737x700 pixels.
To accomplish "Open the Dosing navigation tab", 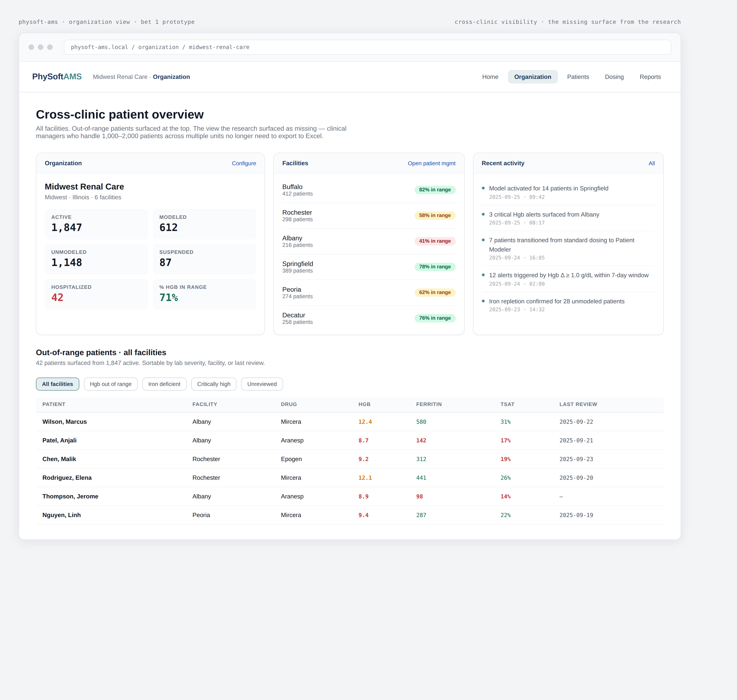I will 614,77.
